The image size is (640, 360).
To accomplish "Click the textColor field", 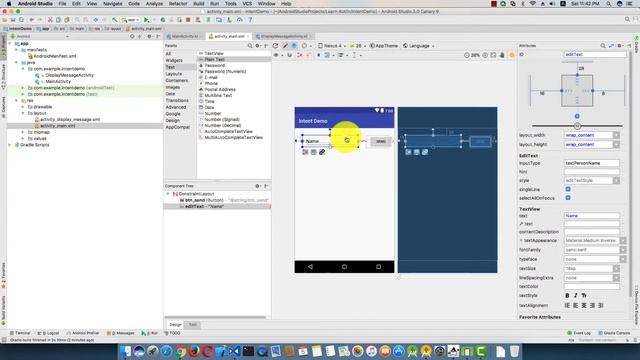I will (x=591, y=287).
